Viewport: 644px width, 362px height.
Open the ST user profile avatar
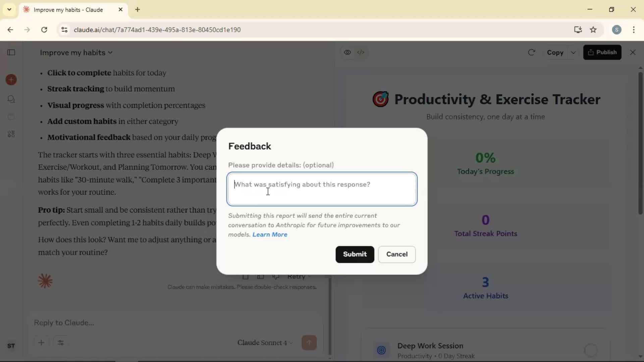(11, 346)
